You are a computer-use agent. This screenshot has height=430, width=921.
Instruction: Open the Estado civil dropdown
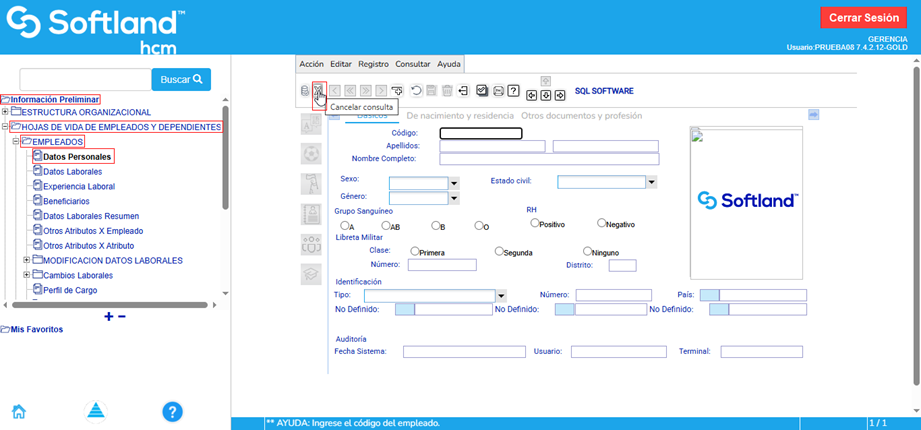click(651, 182)
